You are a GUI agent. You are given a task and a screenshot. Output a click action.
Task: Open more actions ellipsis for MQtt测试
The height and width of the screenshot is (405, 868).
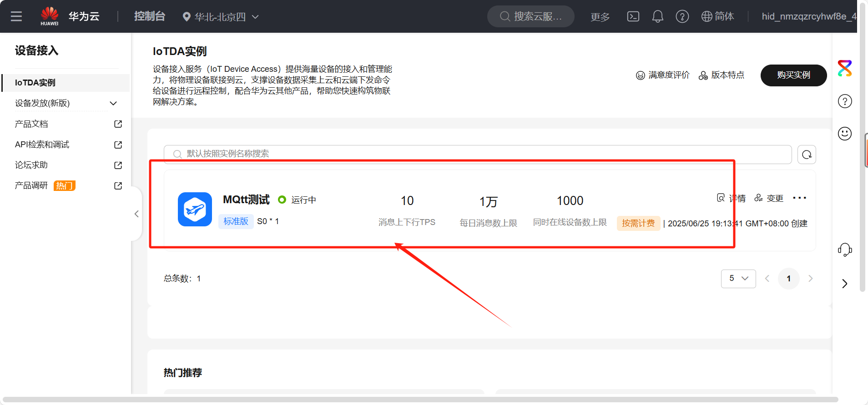point(799,198)
